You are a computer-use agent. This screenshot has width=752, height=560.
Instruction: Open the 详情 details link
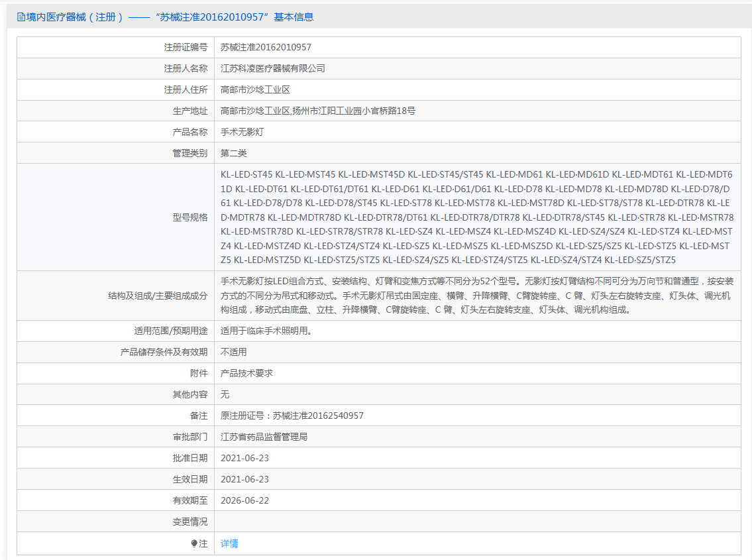coord(229,543)
